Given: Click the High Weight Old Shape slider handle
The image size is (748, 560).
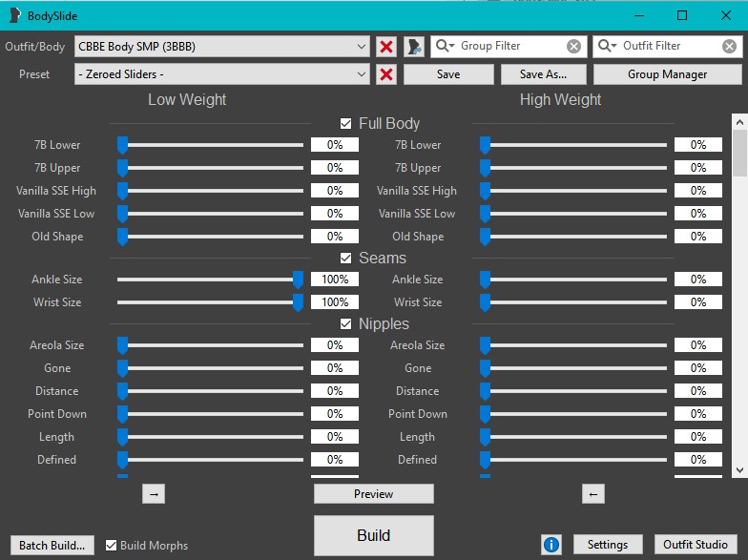Looking at the screenshot, I should (x=485, y=237).
